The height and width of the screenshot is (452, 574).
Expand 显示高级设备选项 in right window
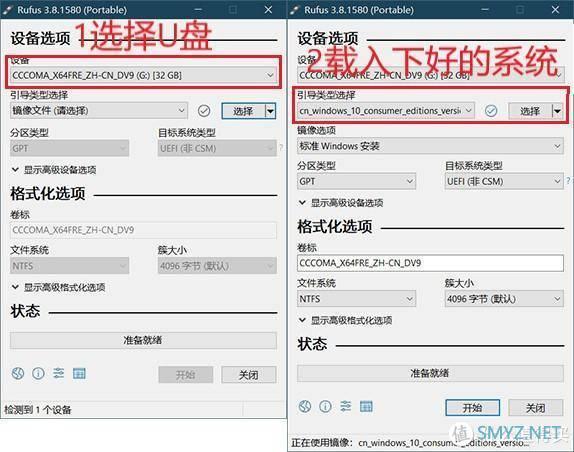(x=341, y=203)
